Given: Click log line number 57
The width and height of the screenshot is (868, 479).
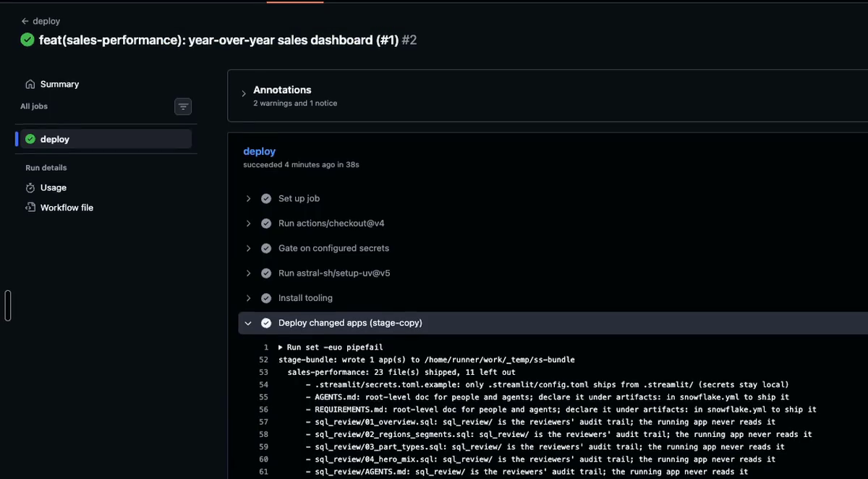Looking at the screenshot, I should [263, 422].
